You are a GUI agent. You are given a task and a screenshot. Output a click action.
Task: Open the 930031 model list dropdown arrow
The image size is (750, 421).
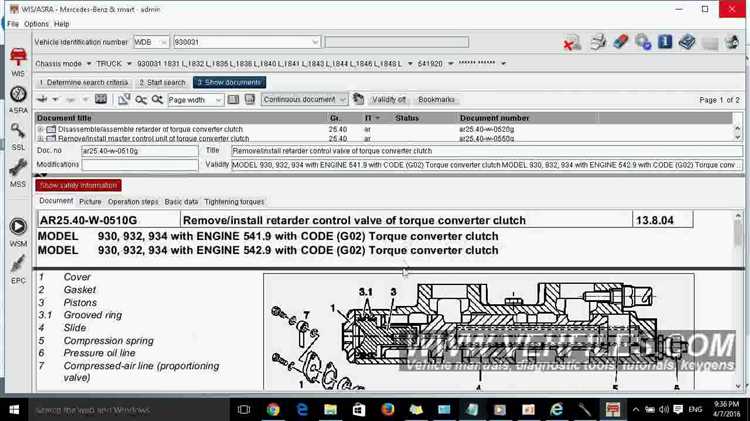point(410,64)
